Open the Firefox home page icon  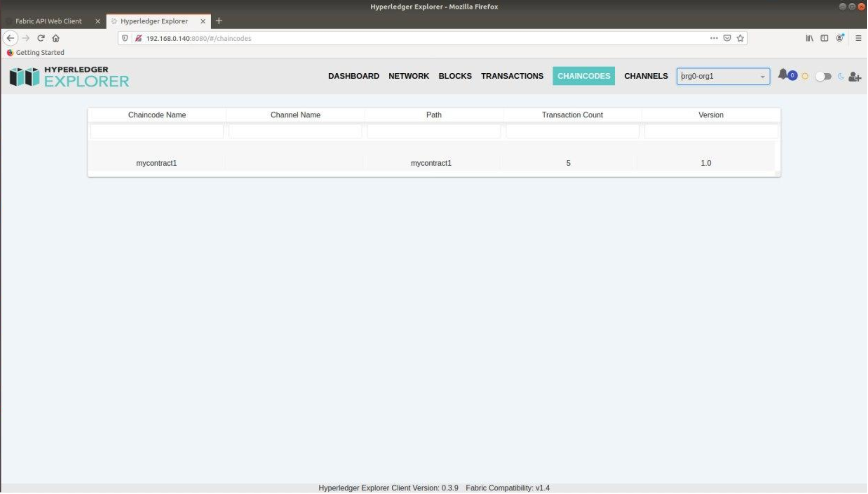pyautogui.click(x=56, y=38)
